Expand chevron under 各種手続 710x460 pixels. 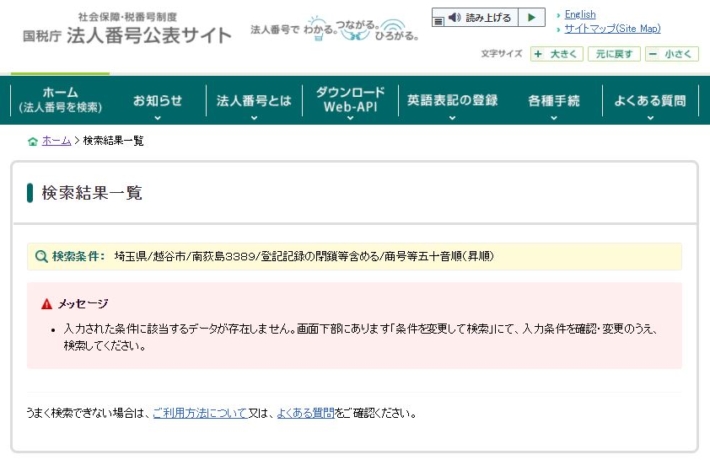click(554, 118)
